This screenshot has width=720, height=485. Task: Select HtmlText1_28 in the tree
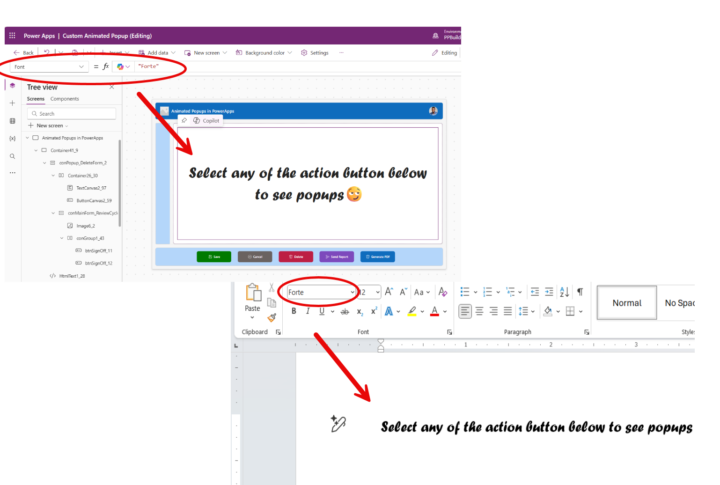click(x=72, y=276)
